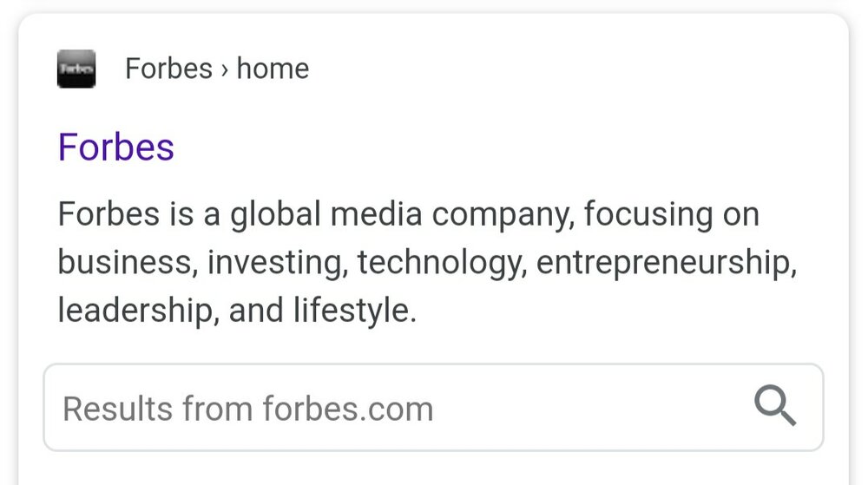Click 'forbes.com' inside the search box placeholder
Image resolution: width=868 pixels, height=485 pixels.
(x=348, y=410)
